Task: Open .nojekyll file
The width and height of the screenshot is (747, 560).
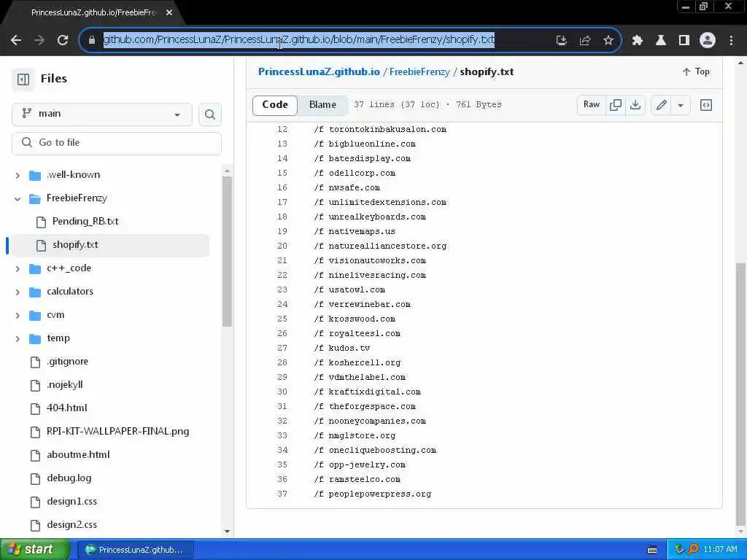Action: click(x=64, y=385)
